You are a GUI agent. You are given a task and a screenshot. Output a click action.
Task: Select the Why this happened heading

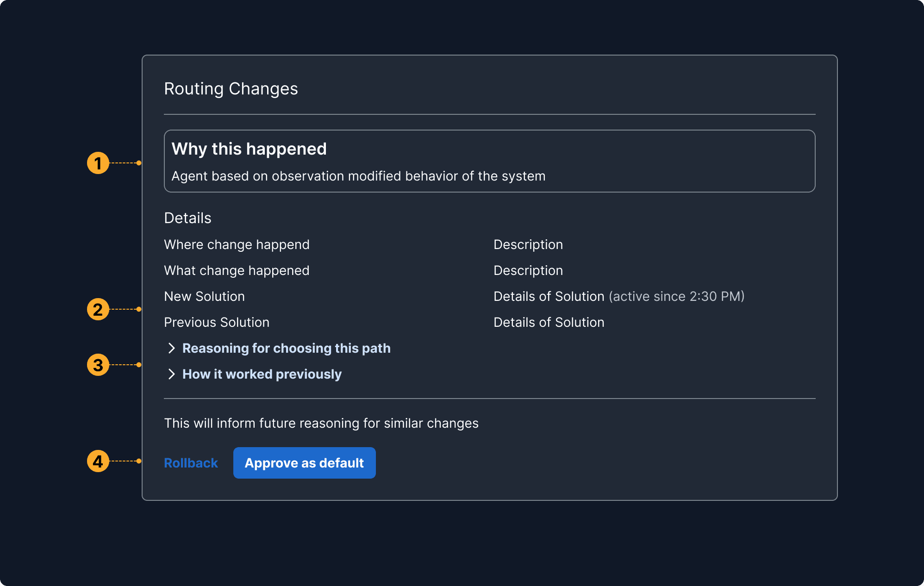click(x=249, y=149)
